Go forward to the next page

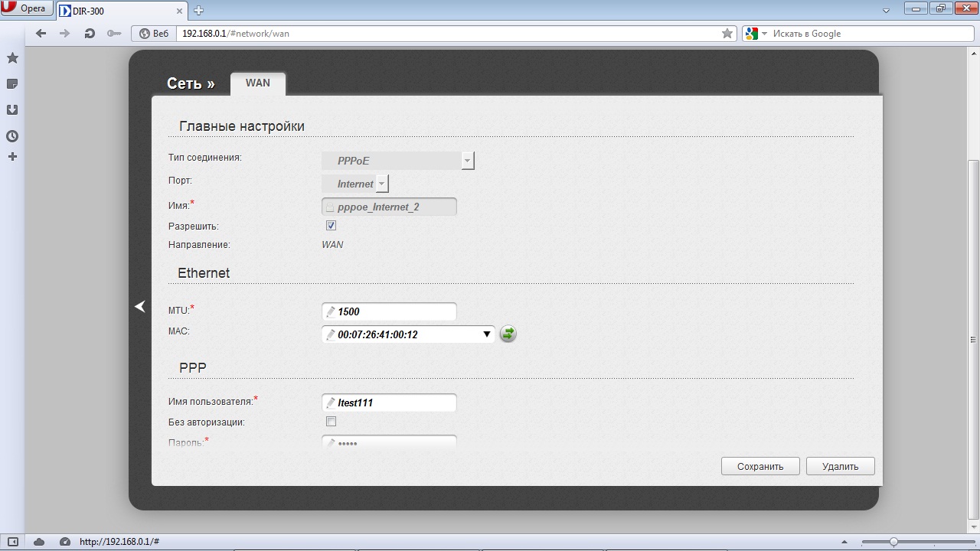point(65,34)
